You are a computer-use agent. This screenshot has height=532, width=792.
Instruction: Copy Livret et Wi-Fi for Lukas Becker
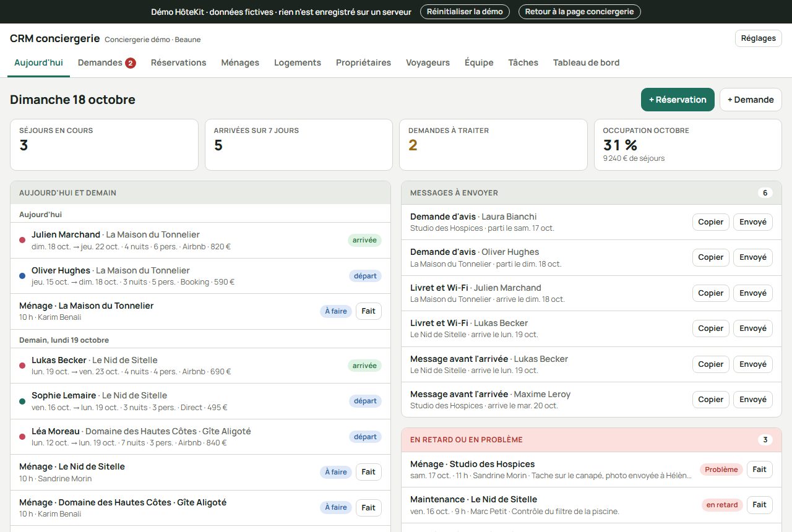[710, 328]
